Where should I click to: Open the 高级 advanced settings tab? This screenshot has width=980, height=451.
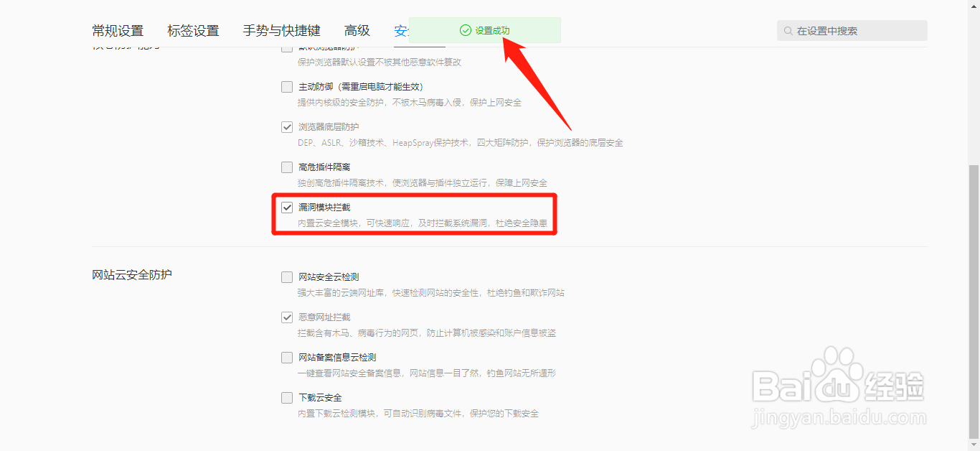coord(357,30)
